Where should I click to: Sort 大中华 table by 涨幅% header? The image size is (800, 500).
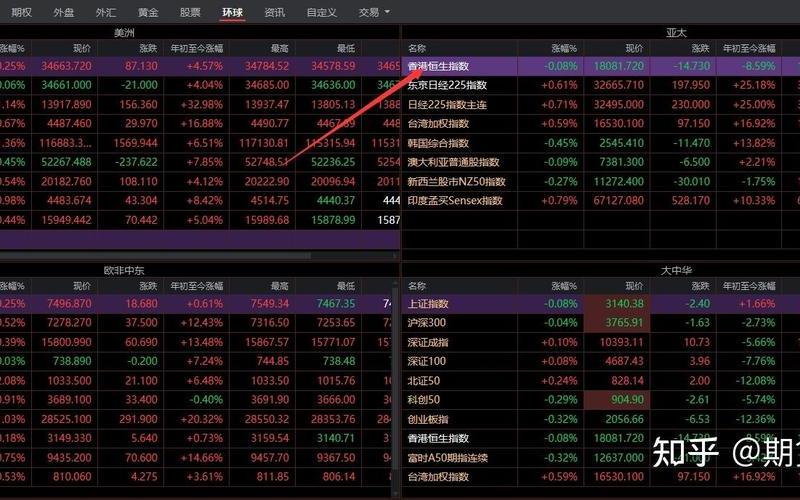coord(564,286)
